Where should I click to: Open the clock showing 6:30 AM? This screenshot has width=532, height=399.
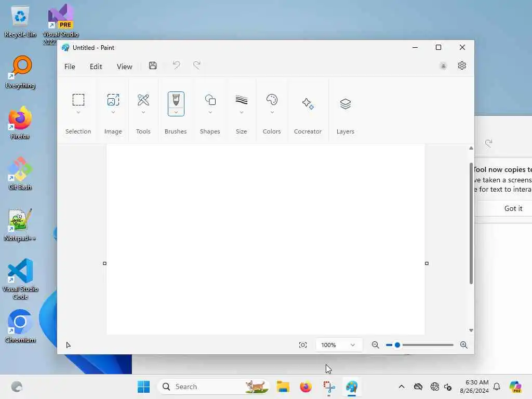(x=474, y=387)
